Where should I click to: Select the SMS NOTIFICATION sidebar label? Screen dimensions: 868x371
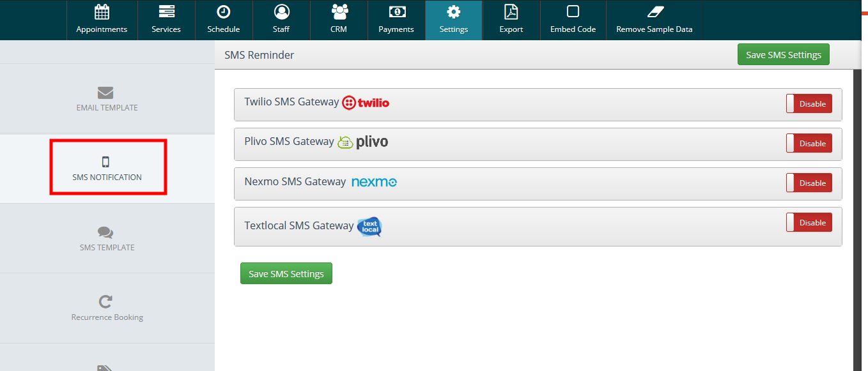tap(107, 178)
